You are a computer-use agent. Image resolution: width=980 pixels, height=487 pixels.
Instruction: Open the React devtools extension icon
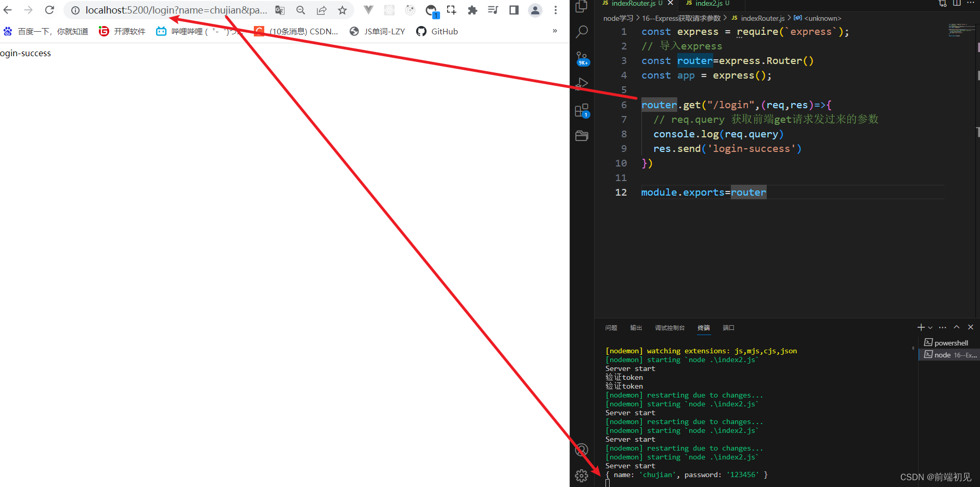pos(389,10)
